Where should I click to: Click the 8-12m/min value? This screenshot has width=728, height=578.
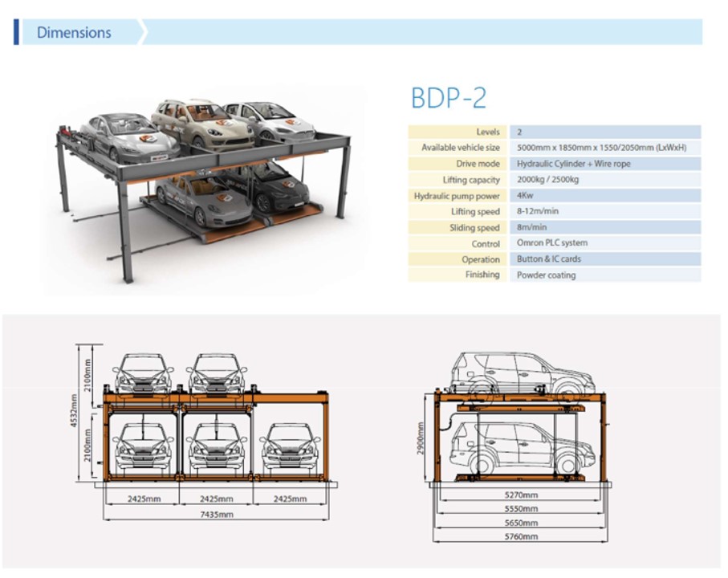pyautogui.click(x=538, y=211)
